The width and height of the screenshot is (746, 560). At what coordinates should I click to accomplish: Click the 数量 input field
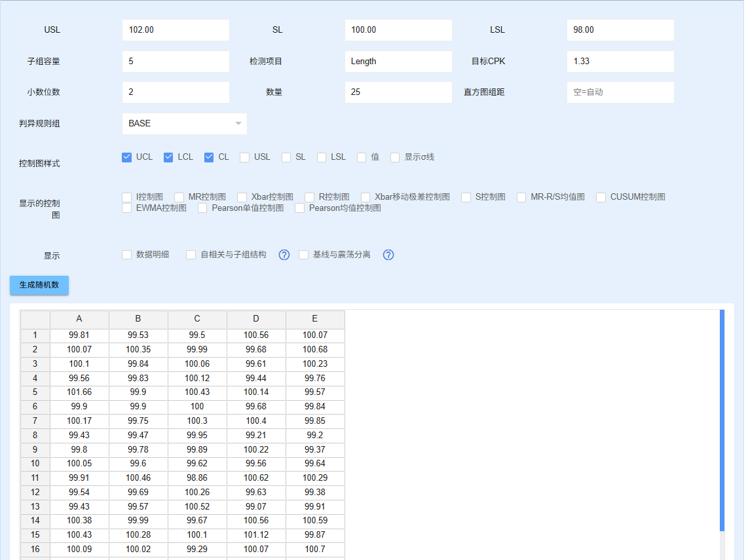(398, 92)
